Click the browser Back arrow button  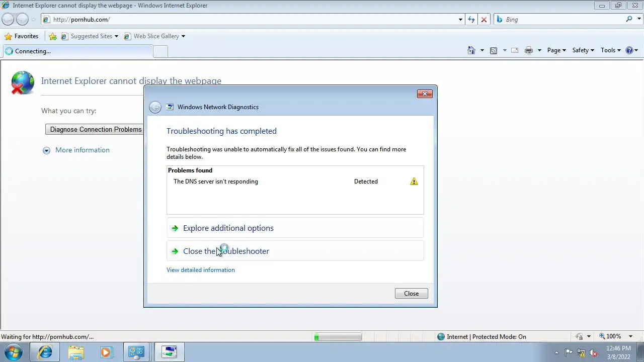point(8,19)
